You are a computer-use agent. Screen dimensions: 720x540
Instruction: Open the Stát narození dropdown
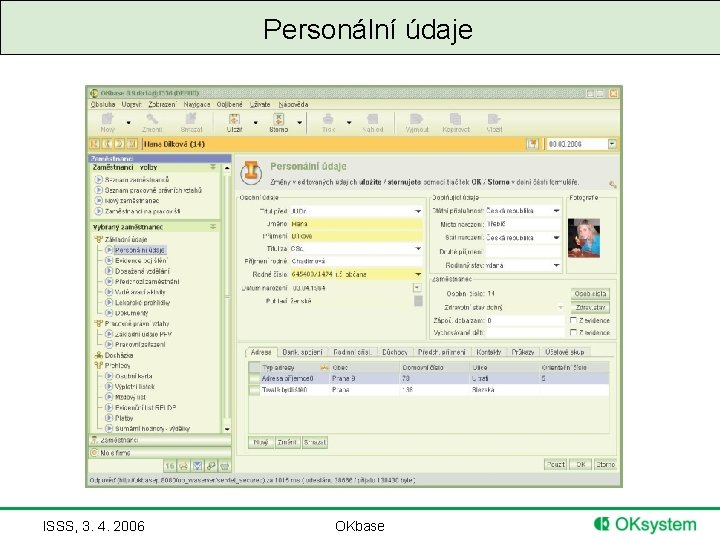point(557,238)
